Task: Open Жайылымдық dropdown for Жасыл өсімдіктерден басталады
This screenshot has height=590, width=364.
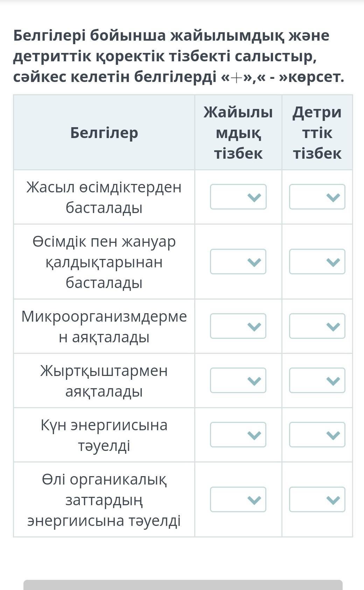Action: tap(238, 197)
